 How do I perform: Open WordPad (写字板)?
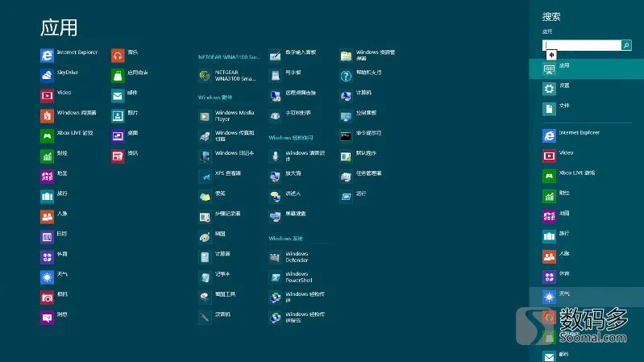[x=285, y=76]
